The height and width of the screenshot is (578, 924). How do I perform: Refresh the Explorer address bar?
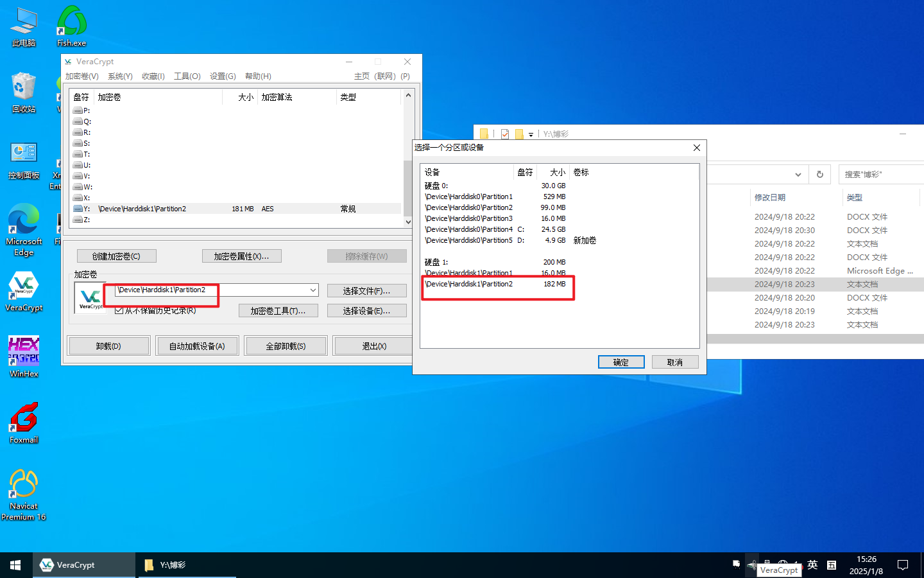[x=819, y=174]
